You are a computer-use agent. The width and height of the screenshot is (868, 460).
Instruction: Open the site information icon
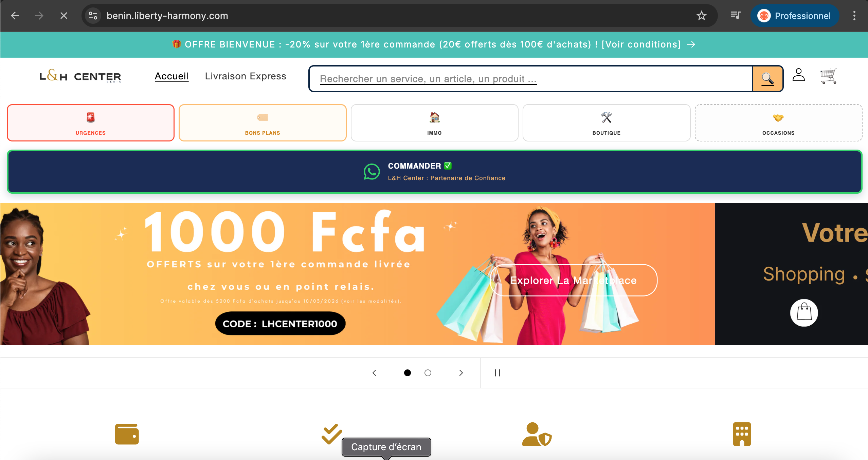point(93,16)
